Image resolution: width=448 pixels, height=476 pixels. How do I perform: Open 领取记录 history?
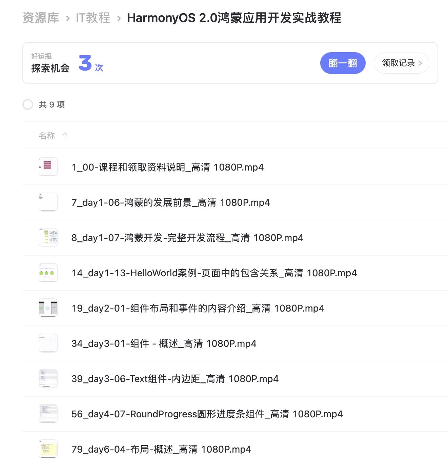click(402, 63)
